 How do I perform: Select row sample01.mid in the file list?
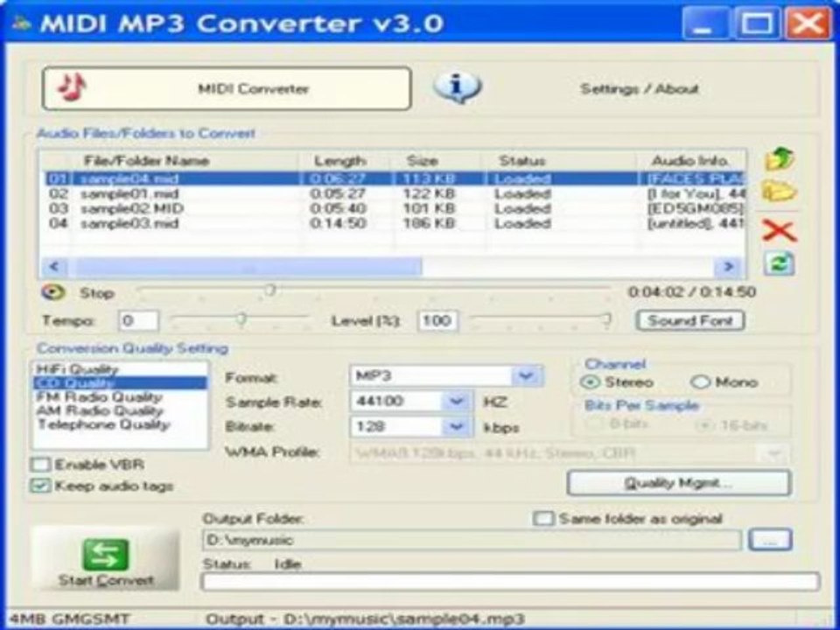click(x=393, y=193)
